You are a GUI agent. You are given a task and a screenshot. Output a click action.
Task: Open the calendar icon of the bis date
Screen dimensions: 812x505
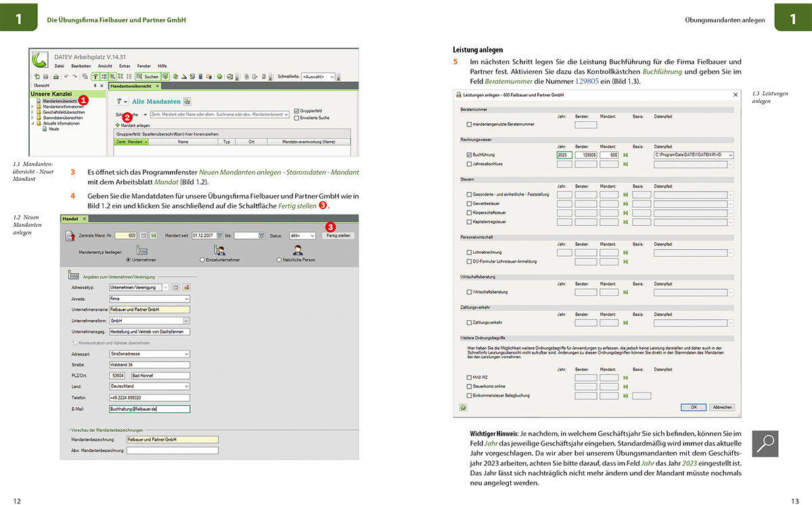click(x=261, y=236)
